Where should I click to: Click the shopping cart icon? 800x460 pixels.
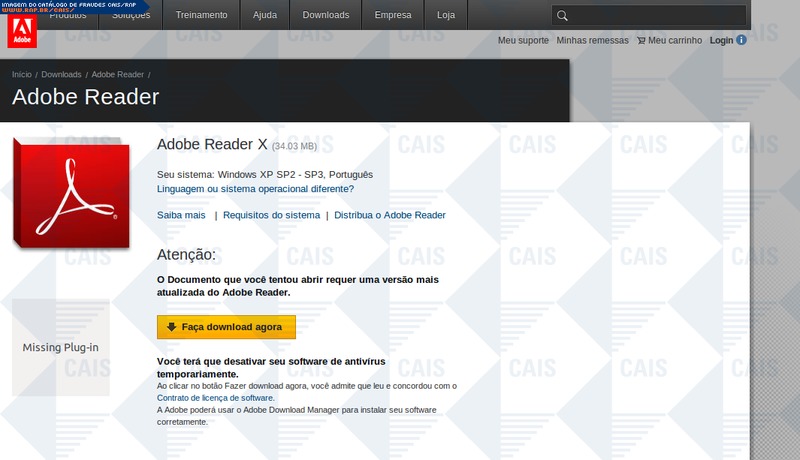(x=641, y=41)
